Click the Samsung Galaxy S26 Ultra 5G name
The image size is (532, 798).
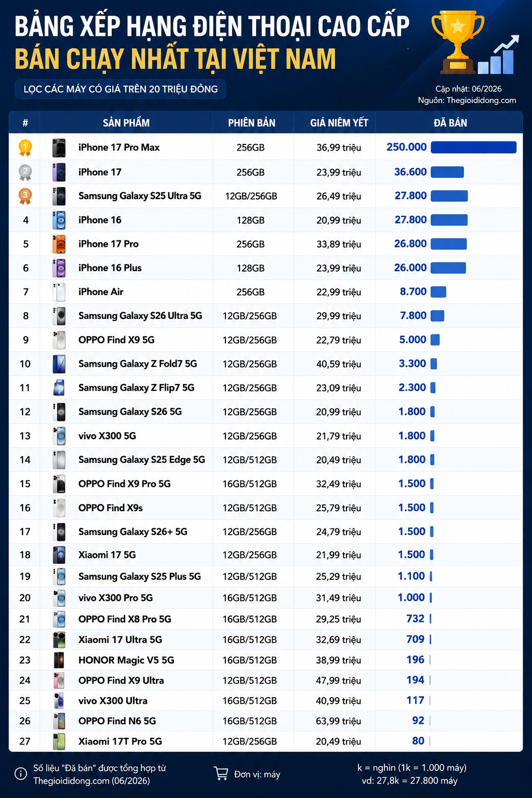pyautogui.click(x=140, y=316)
